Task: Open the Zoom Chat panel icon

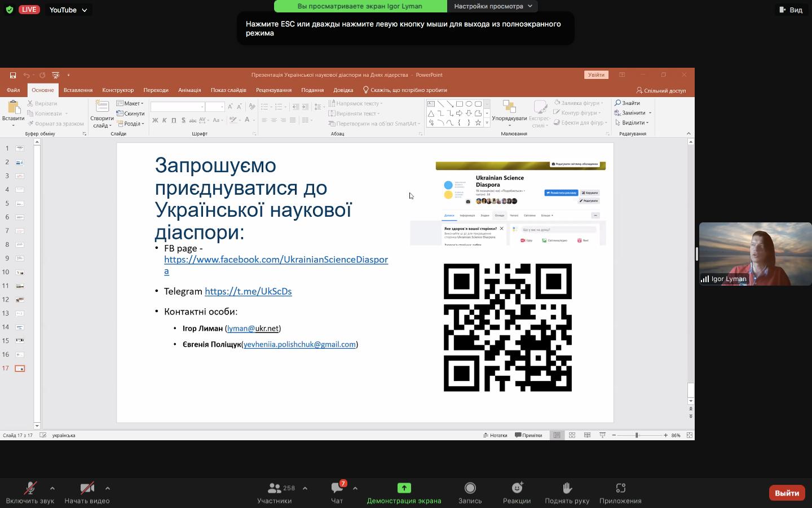Action: [x=337, y=488]
